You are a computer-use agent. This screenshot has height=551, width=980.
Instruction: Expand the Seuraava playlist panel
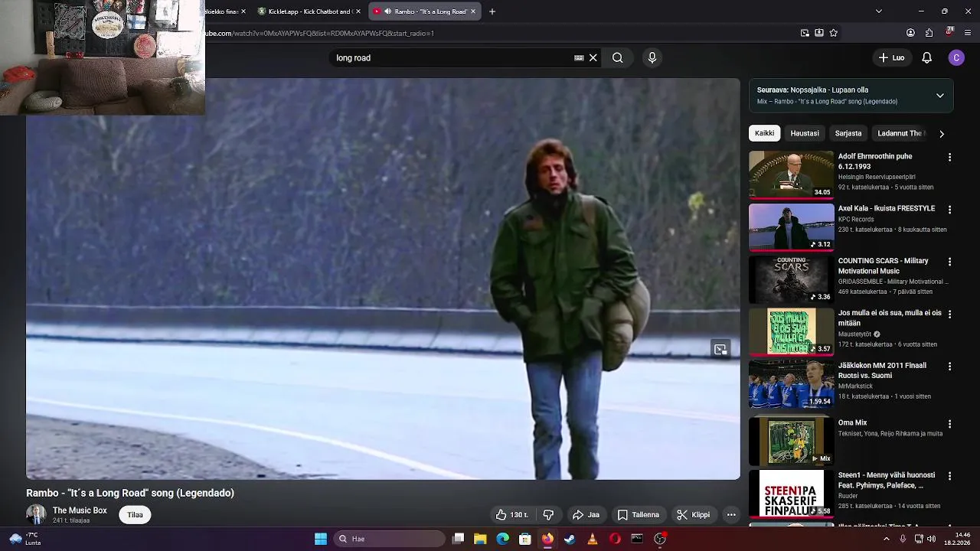click(939, 96)
